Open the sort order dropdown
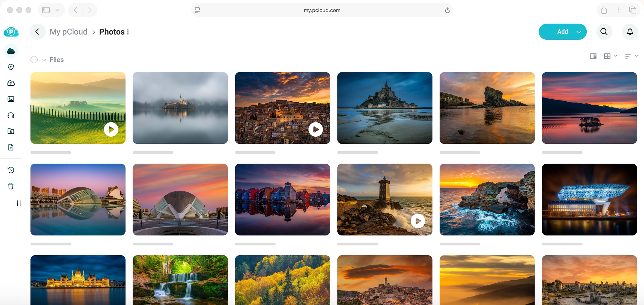 pos(631,56)
